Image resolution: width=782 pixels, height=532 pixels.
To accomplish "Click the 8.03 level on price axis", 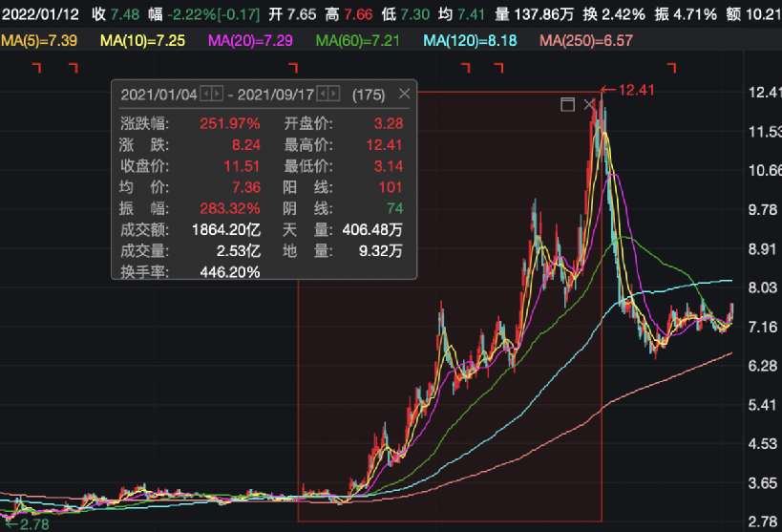I will point(763,287).
